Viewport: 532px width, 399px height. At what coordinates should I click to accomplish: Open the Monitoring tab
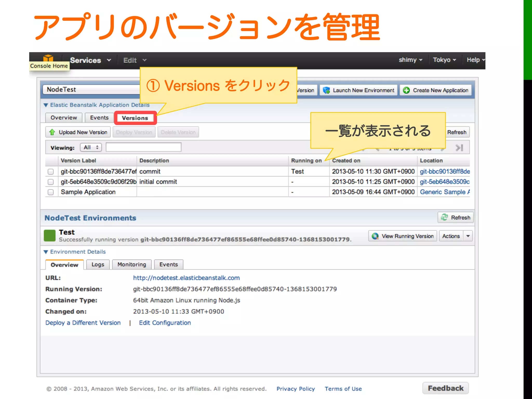click(x=132, y=264)
